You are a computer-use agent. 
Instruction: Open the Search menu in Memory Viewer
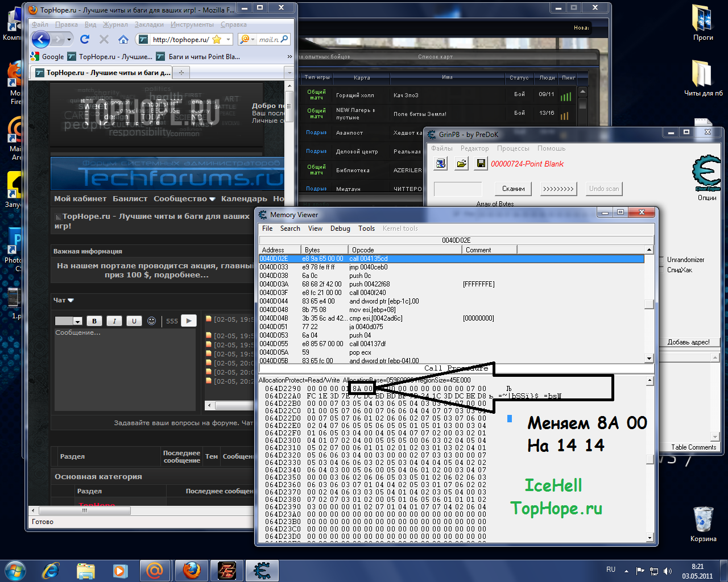pos(290,228)
